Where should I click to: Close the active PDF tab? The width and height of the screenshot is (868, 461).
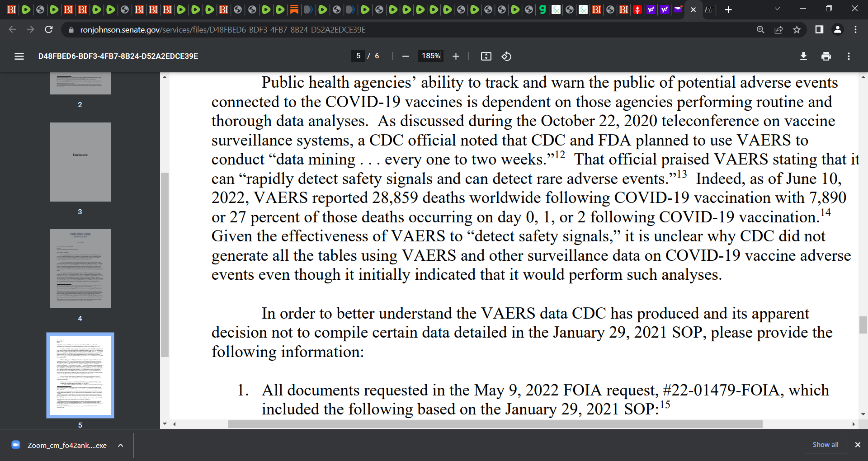693,9
